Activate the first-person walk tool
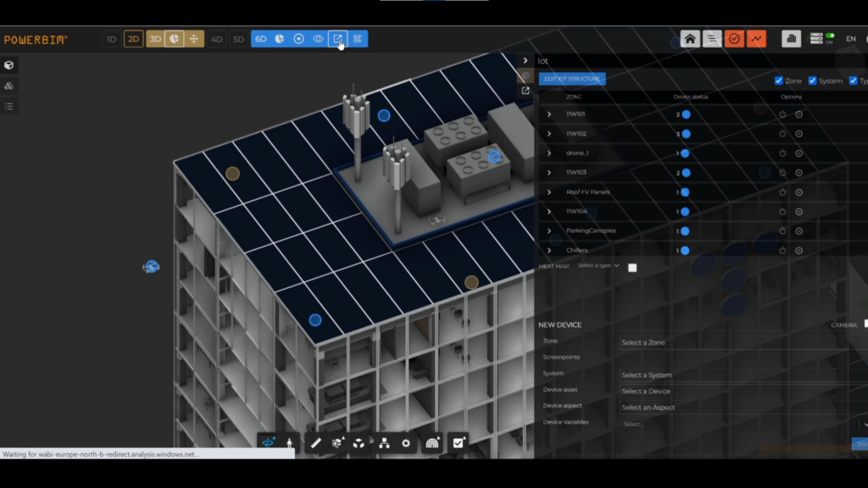The width and height of the screenshot is (868, 488). 289,443
